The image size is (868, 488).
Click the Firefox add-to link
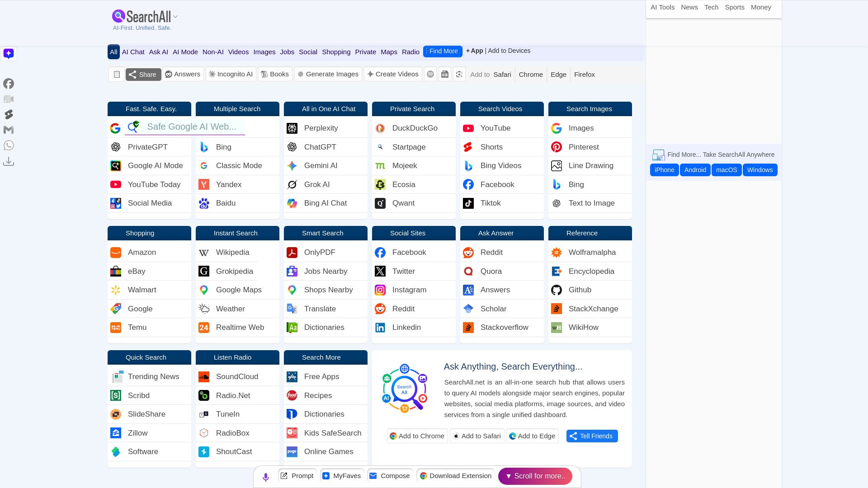tap(584, 75)
